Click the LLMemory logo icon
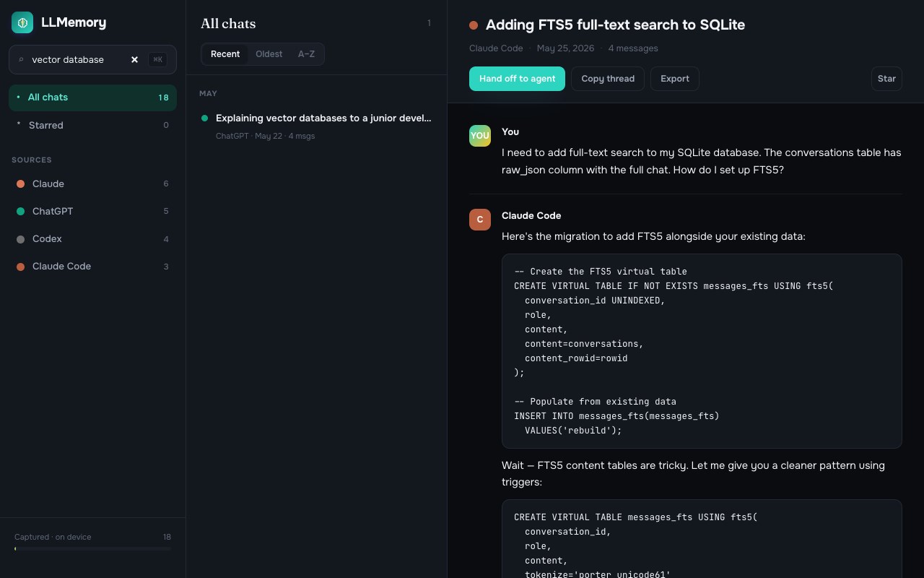 (22, 22)
